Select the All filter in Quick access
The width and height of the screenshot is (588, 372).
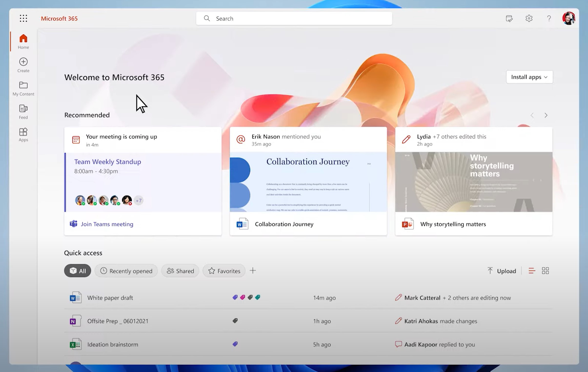77,271
